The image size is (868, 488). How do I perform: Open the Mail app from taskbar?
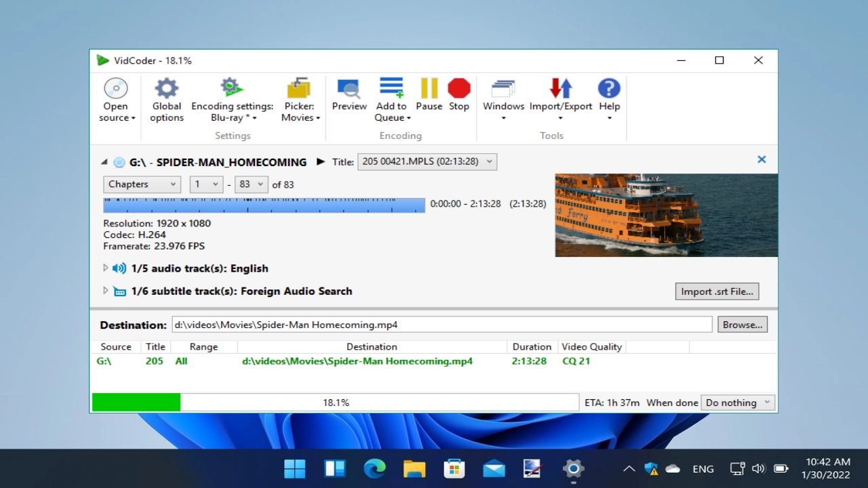click(494, 468)
